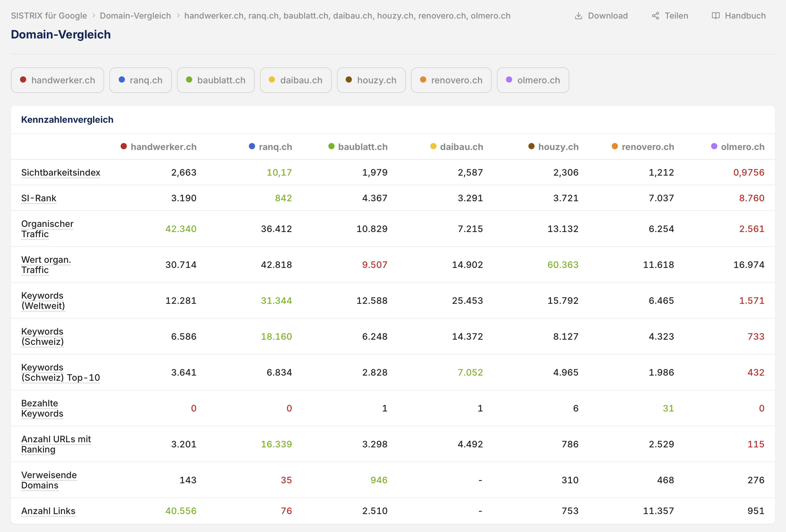Click purple dot in olmero.ch chip
The image size is (786, 532).
tap(509, 80)
